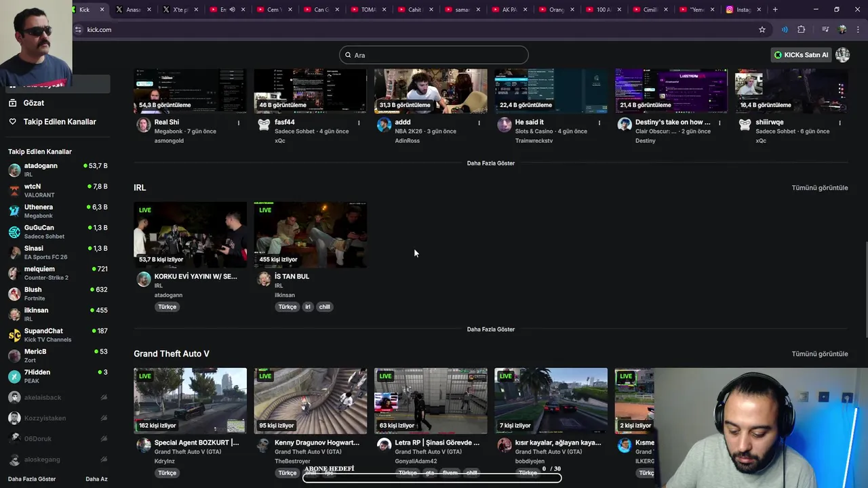
Task: Open the user profile avatar beside KICKs button
Action: [x=842, y=55]
